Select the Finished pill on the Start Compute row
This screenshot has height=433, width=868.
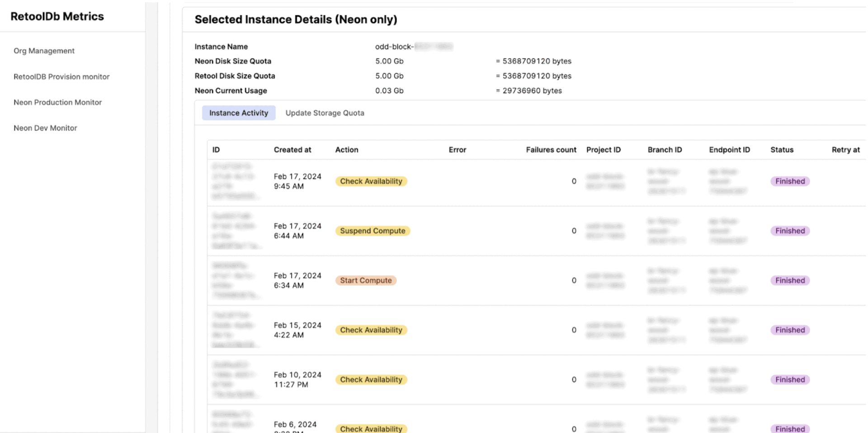(790, 280)
